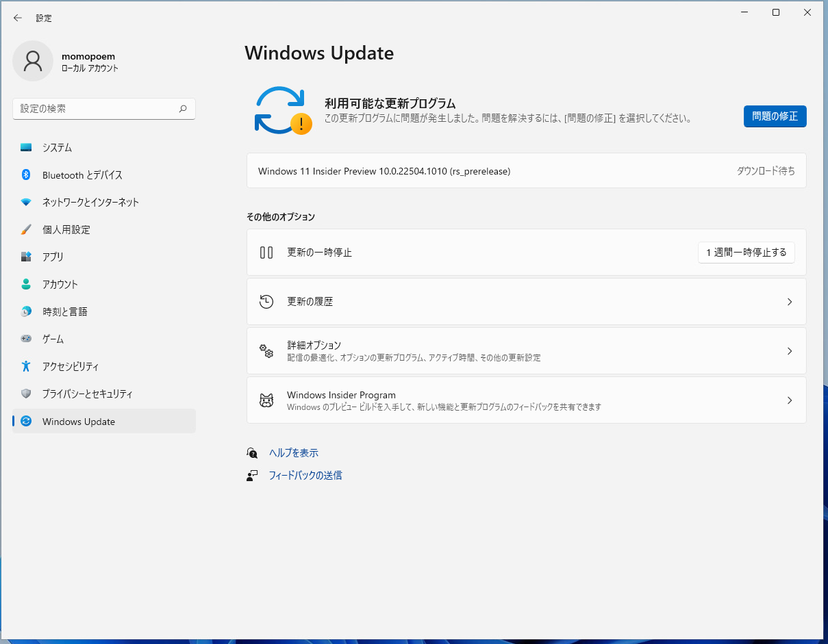Click the search magnifier icon
The image size is (828, 644).
coord(183,109)
